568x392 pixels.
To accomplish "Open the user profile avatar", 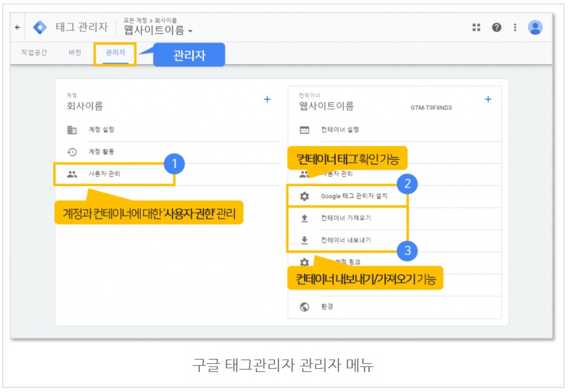I will [535, 27].
